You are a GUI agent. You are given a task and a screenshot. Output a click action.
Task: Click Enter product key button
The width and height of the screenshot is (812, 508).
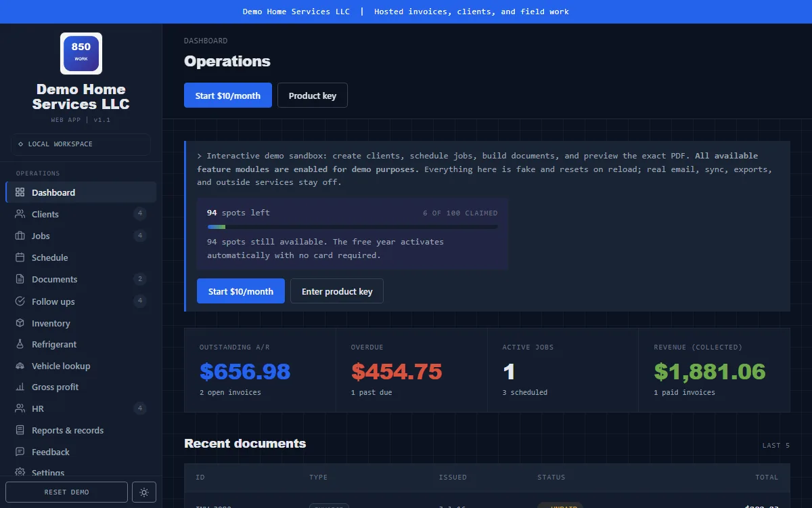pyautogui.click(x=337, y=291)
